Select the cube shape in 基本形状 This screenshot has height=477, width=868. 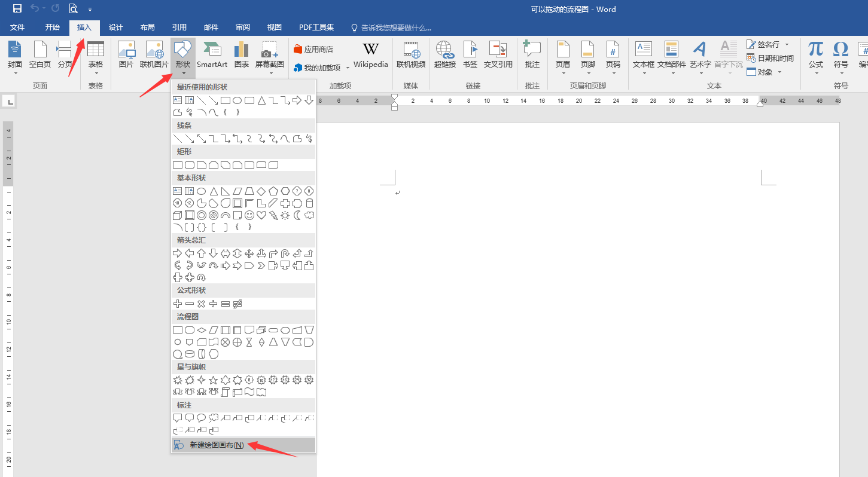(x=178, y=215)
